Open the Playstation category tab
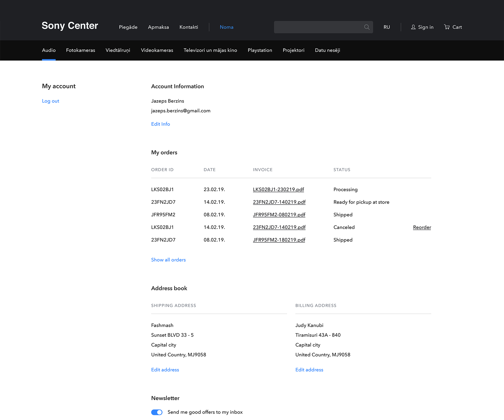The height and width of the screenshot is (420, 504). point(260,50)
